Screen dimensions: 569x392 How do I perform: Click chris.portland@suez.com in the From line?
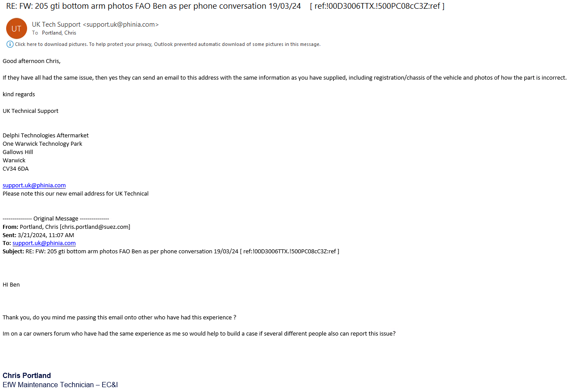tap(95, 227)
